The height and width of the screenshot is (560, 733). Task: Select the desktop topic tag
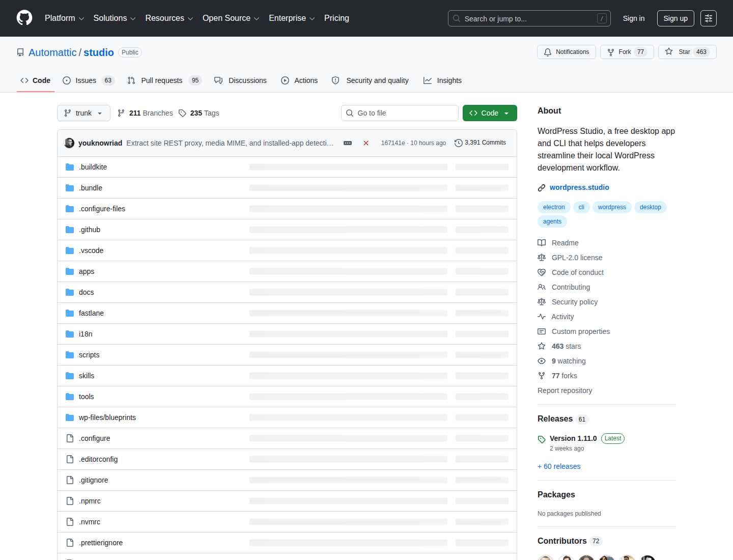click(x=651, y=207)
